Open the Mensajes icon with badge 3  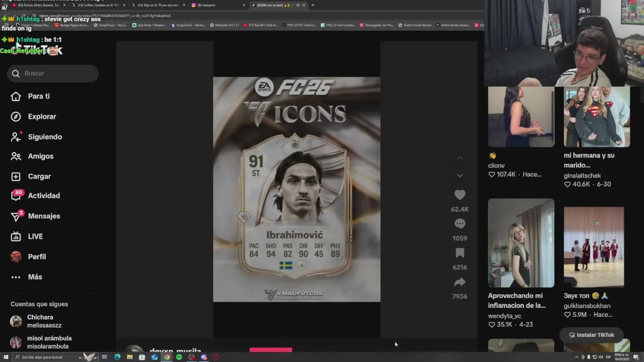[16, 216]
